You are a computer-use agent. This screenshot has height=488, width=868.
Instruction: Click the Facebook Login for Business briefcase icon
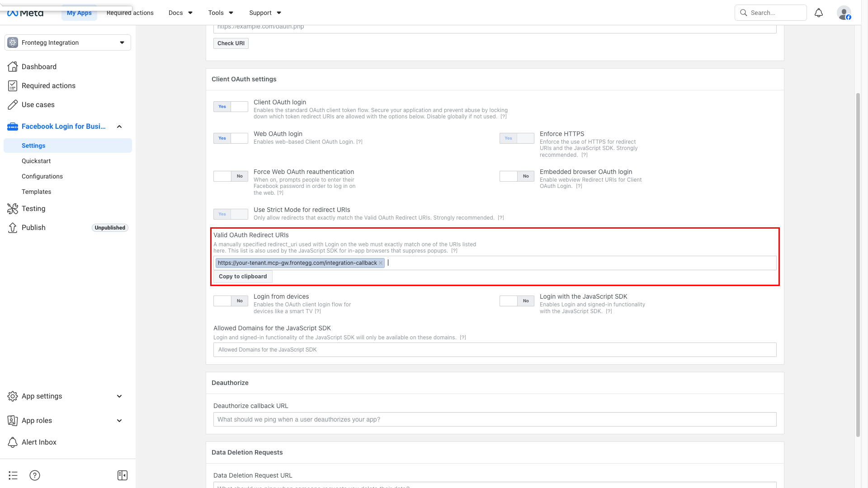pos(13,127)
